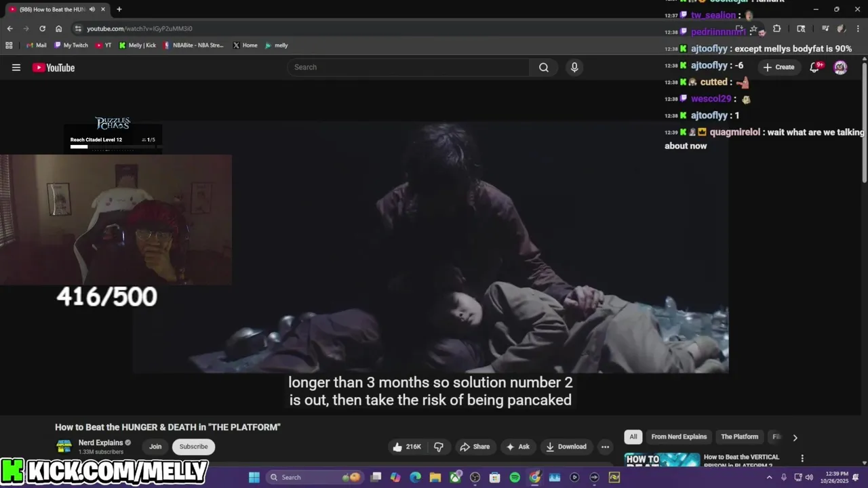Show more filter chips with right arrow

point(795,437)
